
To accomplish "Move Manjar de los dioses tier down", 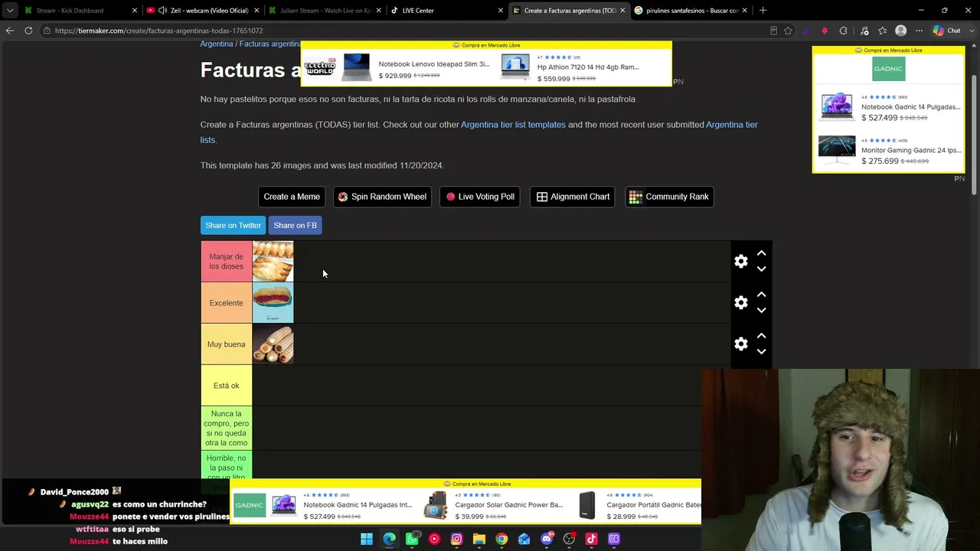I will [761, 269].
